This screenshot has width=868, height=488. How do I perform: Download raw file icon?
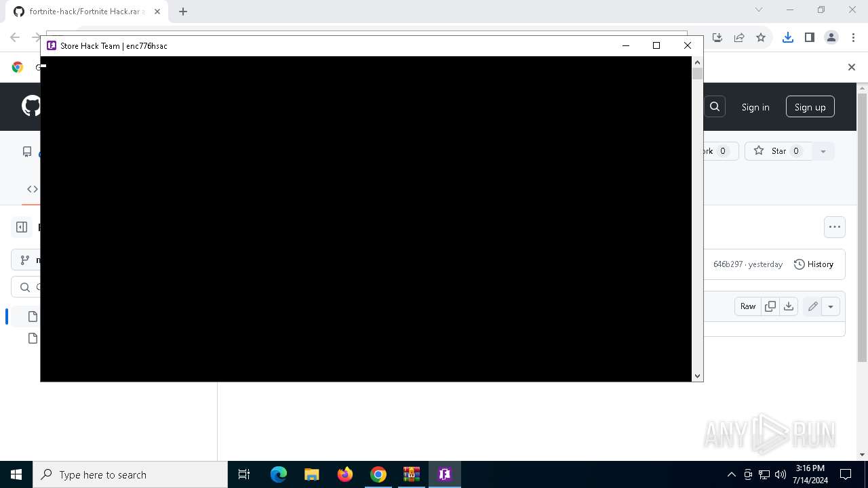point(789,306)
